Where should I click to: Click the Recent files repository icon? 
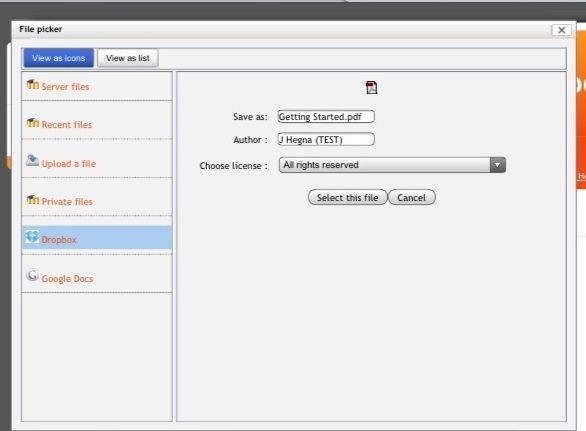pyautogui.click(x=33, y=123)
